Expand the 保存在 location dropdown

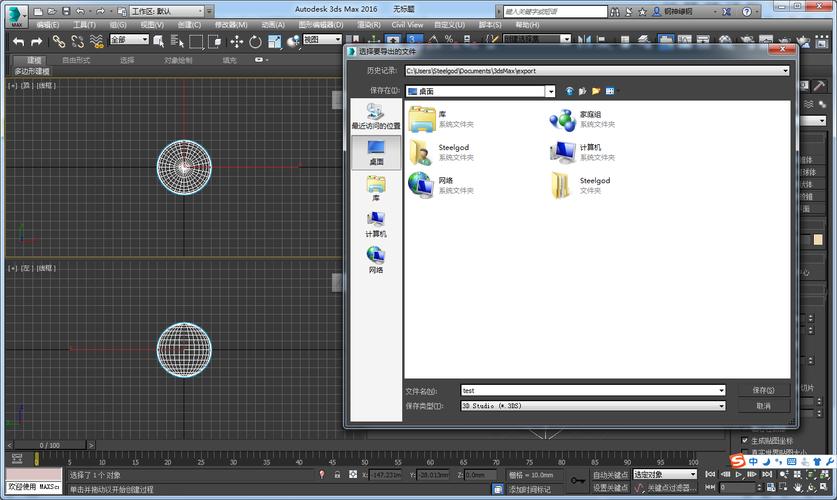click(x=550, y=91)
